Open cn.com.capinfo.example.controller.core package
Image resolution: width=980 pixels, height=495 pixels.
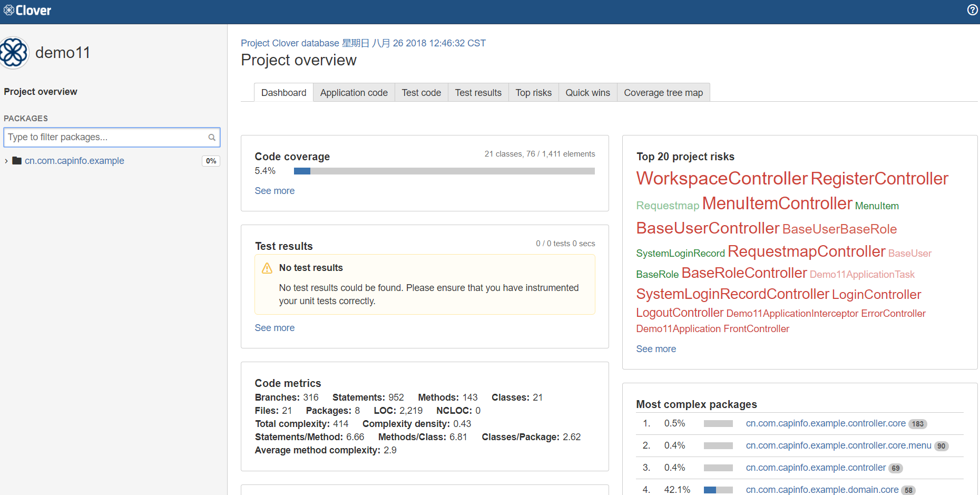pos(826,424)
